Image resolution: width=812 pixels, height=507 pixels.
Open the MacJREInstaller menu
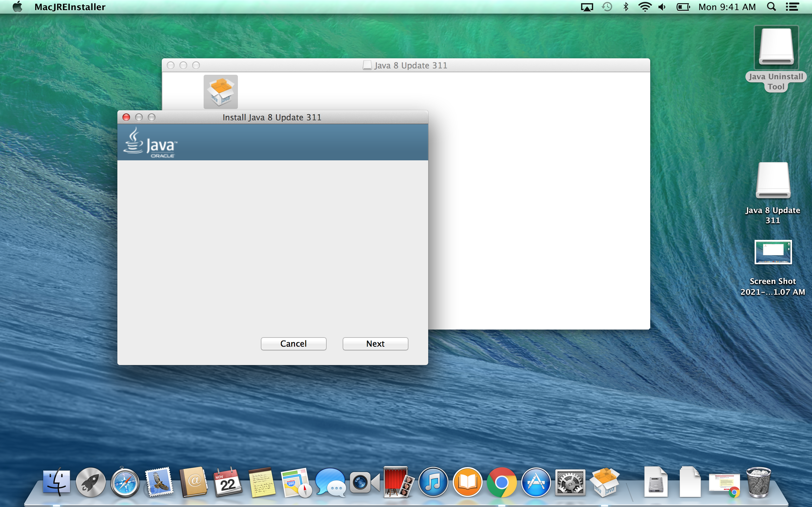[x=70, y=7]
